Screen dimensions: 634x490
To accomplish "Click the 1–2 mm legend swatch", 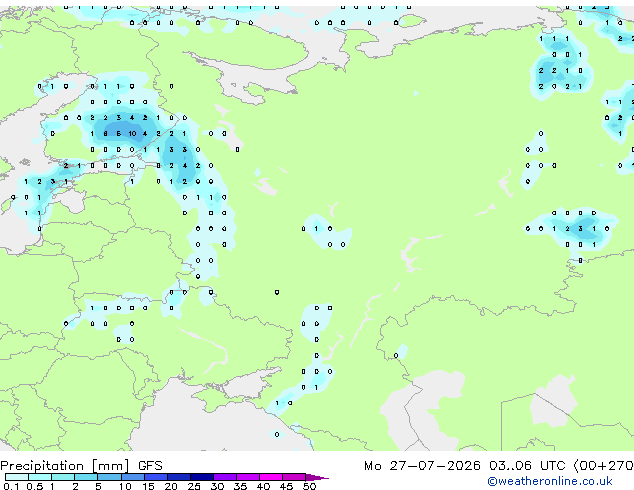I will point(63,477).
